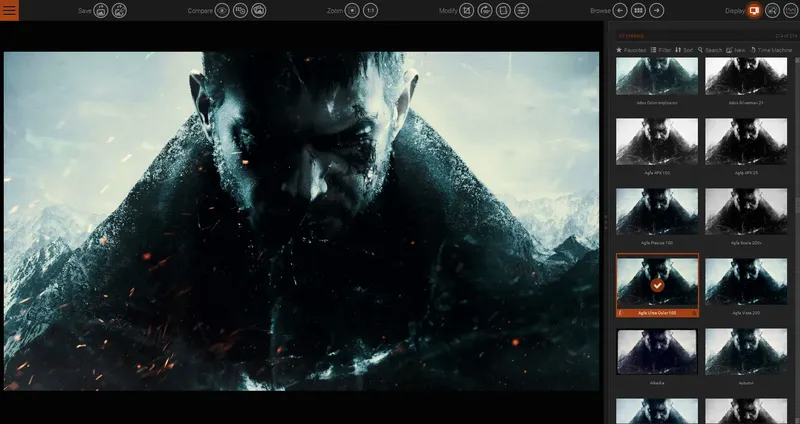
Task: Click the main image preview
Action: (301, 221)
